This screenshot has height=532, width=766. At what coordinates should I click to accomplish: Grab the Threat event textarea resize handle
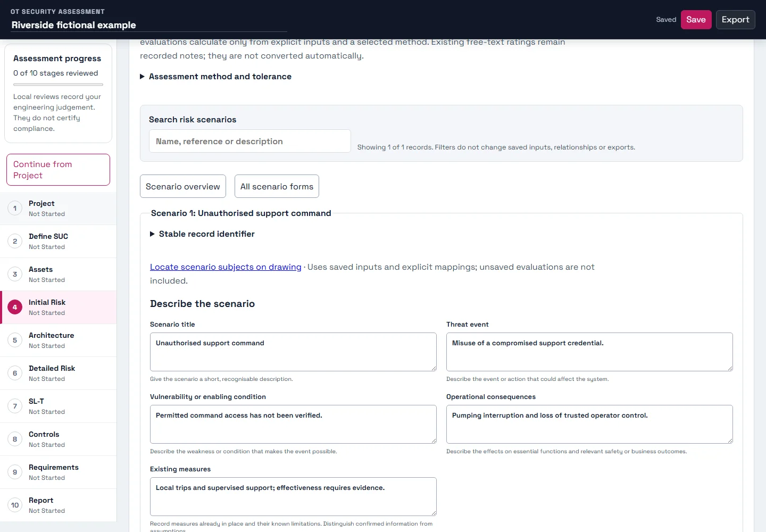(x=730, y=368)
